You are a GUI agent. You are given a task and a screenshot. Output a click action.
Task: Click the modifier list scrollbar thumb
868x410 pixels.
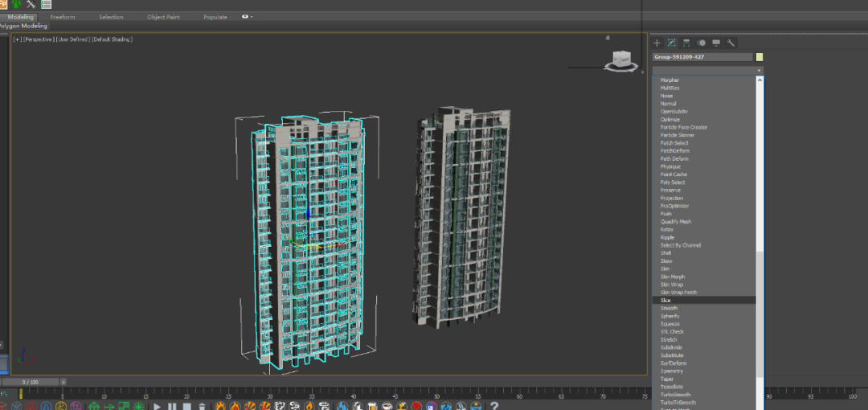click(759, 314)
